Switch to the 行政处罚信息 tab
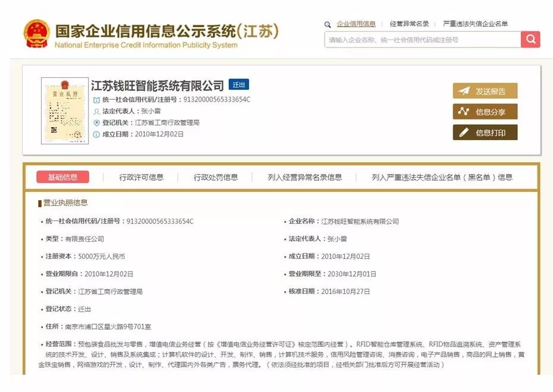This screenshot has width=553, height=392. pos(215,177)
